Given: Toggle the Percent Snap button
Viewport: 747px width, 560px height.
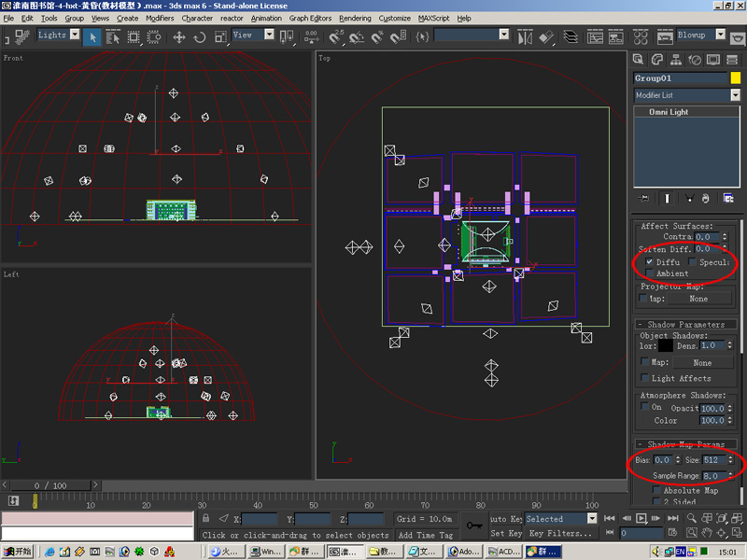Looking at the screenshot, I should click(377, 37).
